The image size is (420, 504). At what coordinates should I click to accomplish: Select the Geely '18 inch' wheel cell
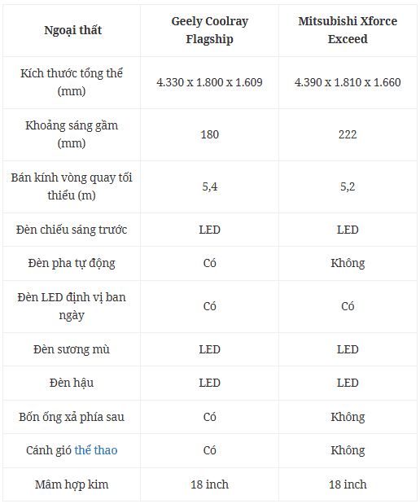(209, 484)
